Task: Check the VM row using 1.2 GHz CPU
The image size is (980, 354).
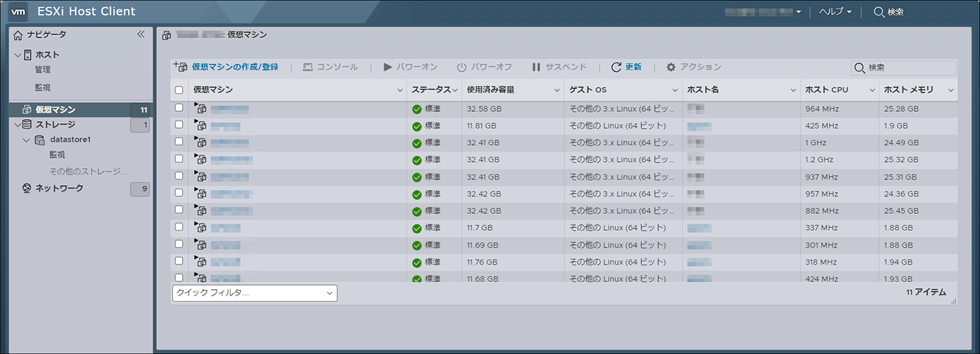Action: point(179,158)
